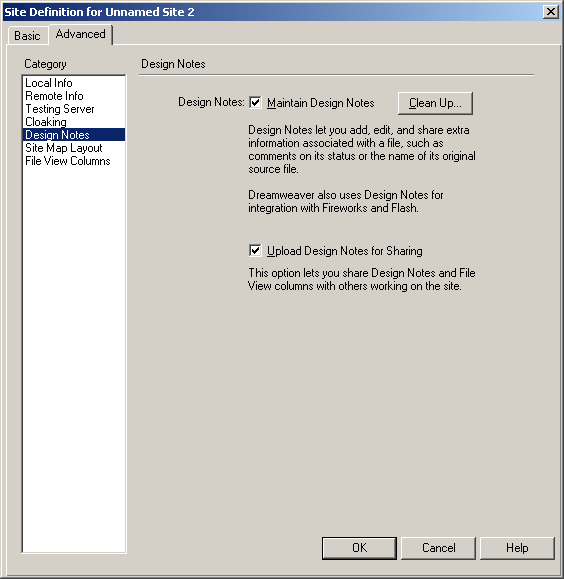The width and height of the screenshot is (564, 579).
Task: Uncheck the Maintain Design Notes checkbox
Action: [255, 102]
